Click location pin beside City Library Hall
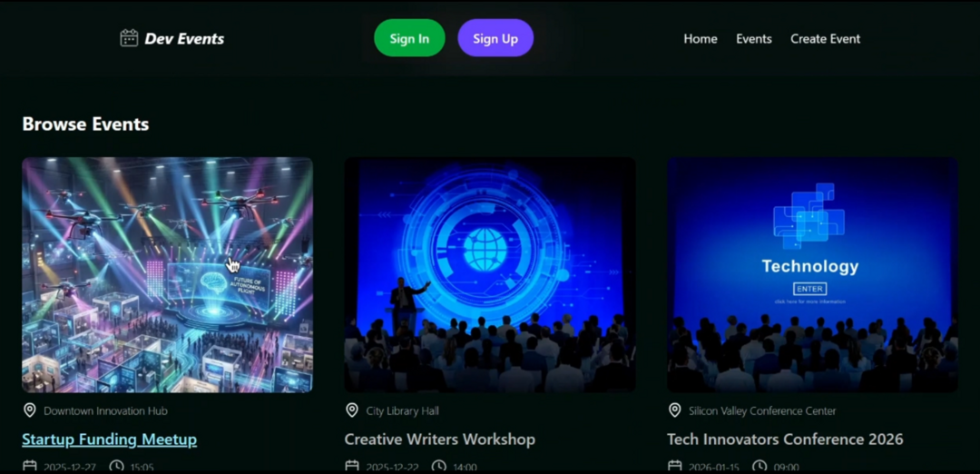 point(352,410)
